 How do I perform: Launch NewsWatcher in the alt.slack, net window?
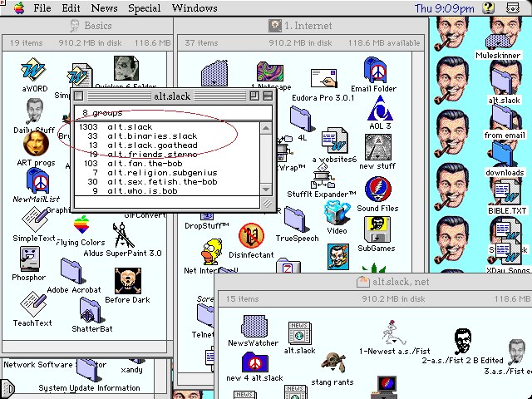click(x=254, y=326)
